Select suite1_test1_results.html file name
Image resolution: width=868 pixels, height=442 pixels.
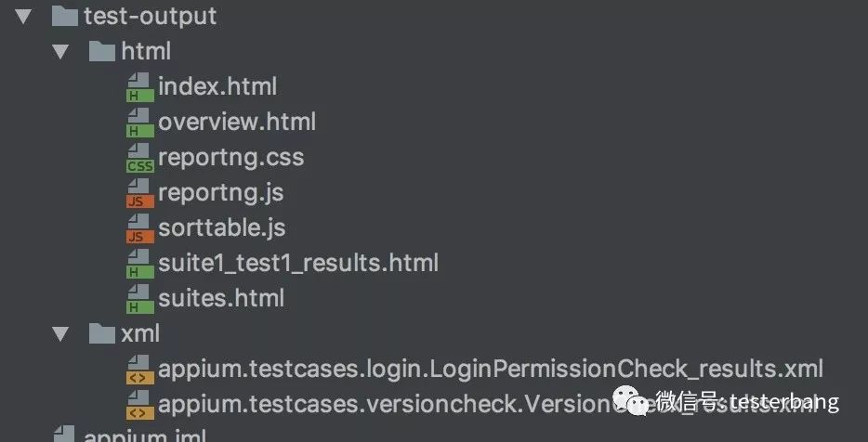point(297,264)
